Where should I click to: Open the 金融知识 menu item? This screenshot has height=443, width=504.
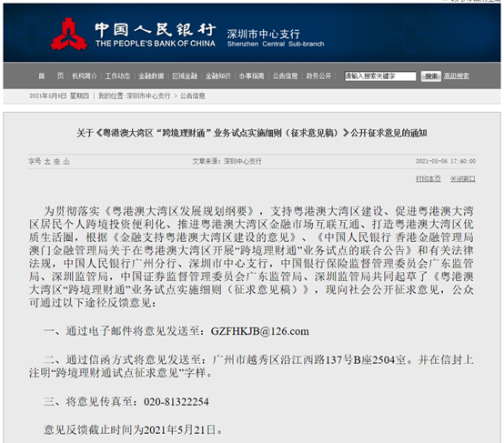(218, 76)
